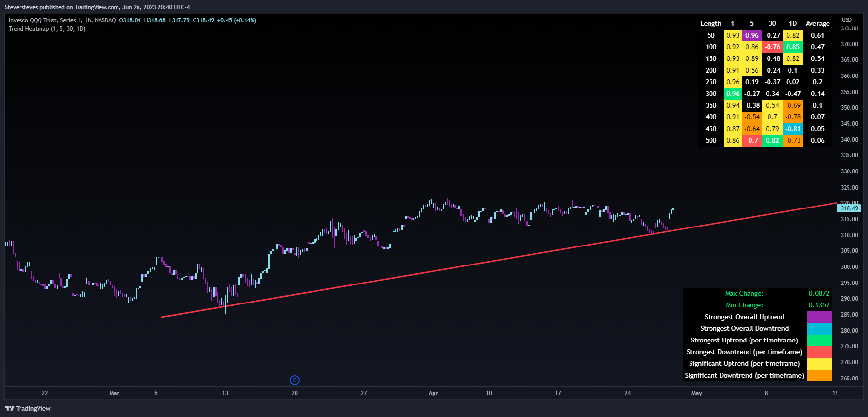Image resolution: width=868 pixels, height=417 pixels.
Task: Click the '30' timeframe column header
Action: tap(772, 23)
